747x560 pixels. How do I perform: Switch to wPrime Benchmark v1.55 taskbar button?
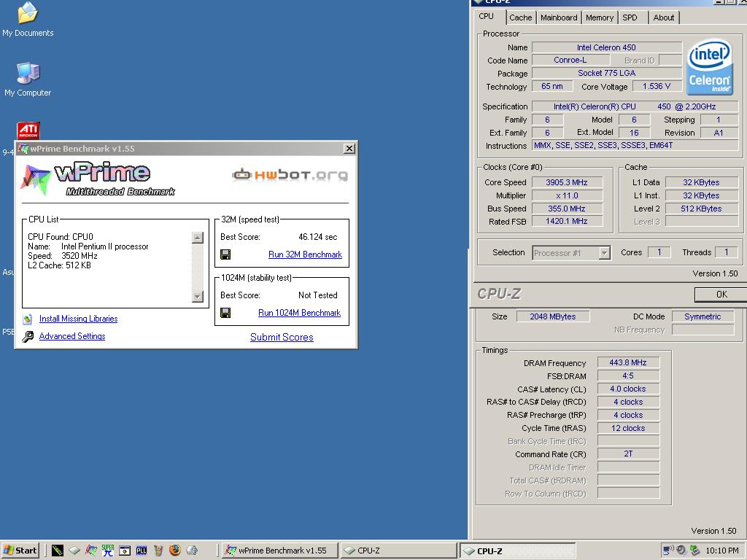[280, 551]
